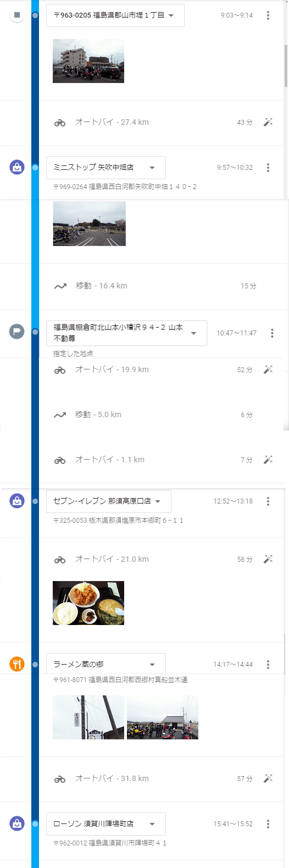The height and width of the screenshot is (868, 289).
Task: Click the edit wand icon beside 21.0 km motorcycle leg
Action: pos(268,559)
